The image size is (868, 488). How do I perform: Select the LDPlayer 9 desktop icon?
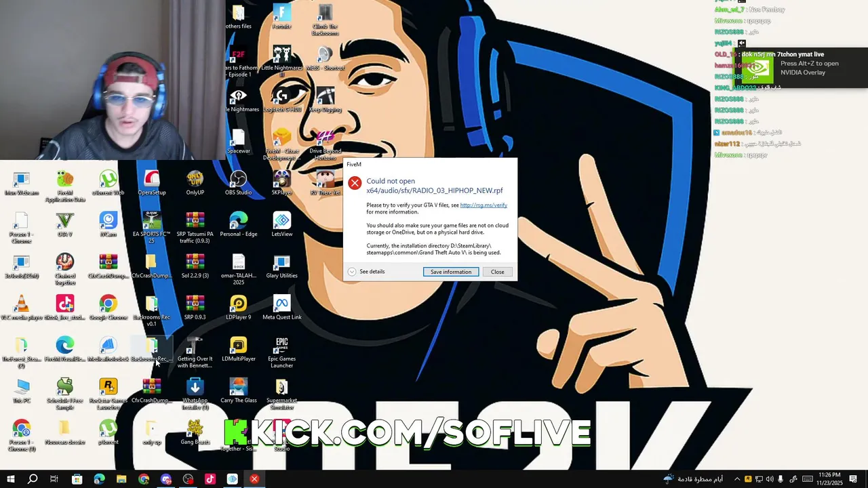(238, 308)
